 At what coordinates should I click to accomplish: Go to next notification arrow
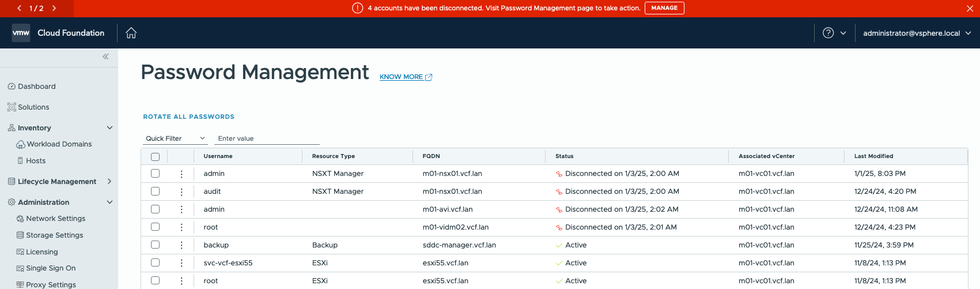[54, 8]
